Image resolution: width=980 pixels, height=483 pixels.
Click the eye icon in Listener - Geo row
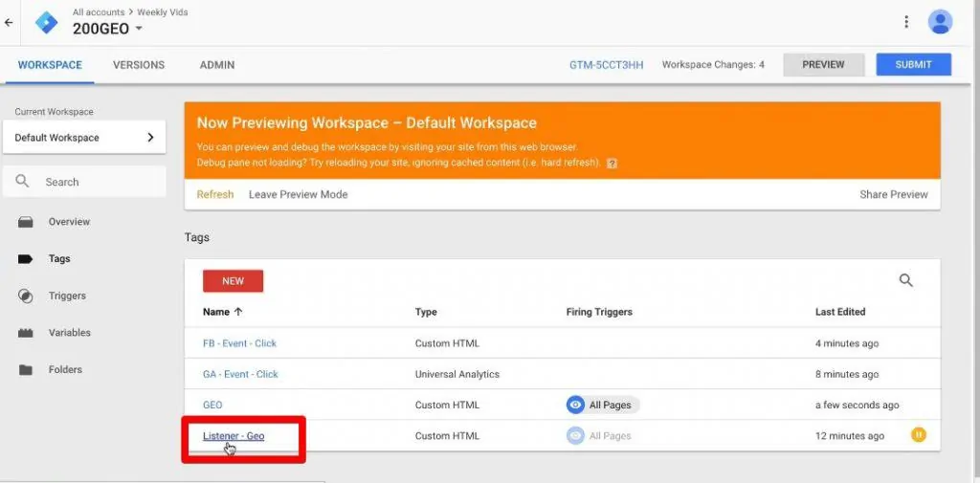tap(575, 435)
